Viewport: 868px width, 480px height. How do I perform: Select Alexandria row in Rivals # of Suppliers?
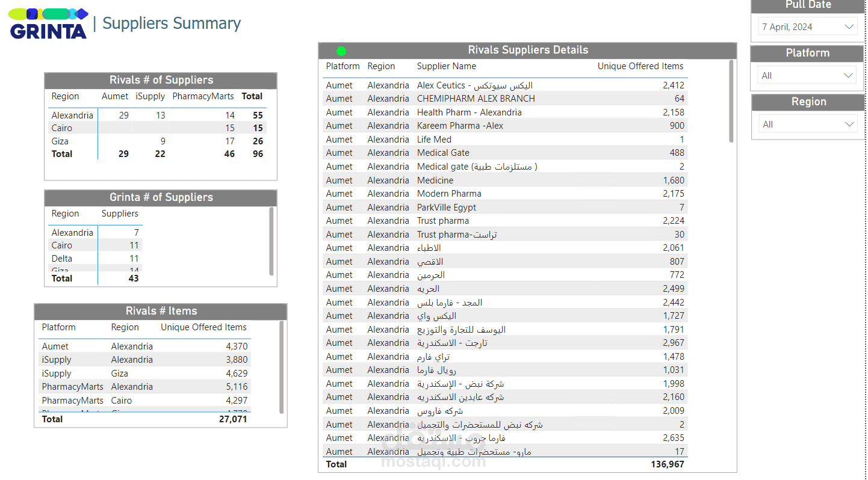click(x=158, y=115)
